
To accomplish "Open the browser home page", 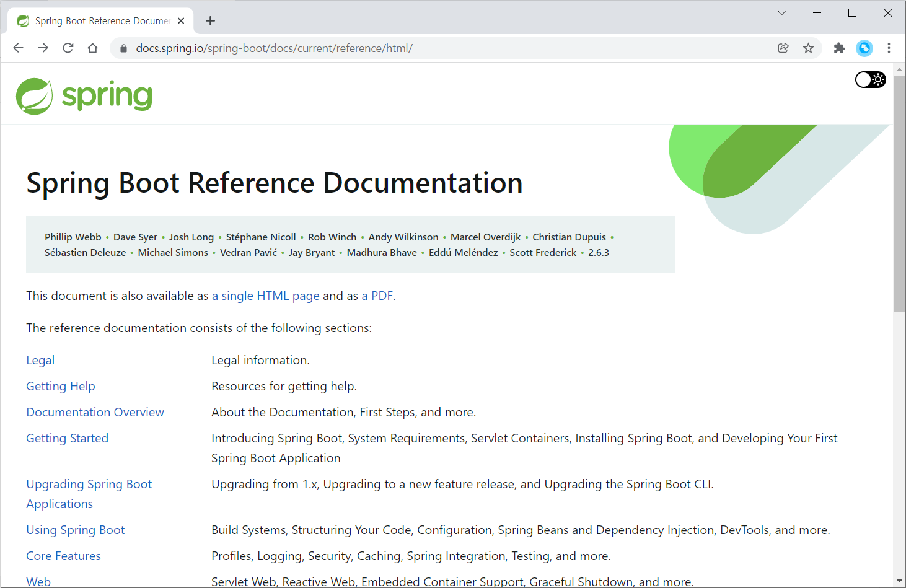I will pos(93,48).
